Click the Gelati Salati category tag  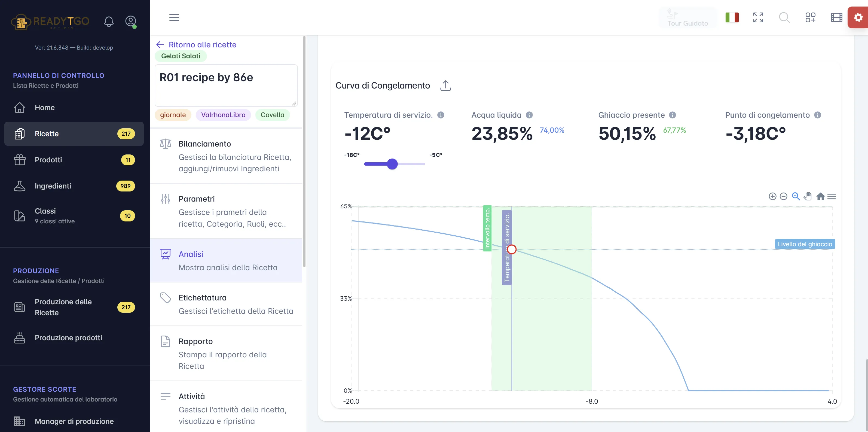click(x=181, y=56)
